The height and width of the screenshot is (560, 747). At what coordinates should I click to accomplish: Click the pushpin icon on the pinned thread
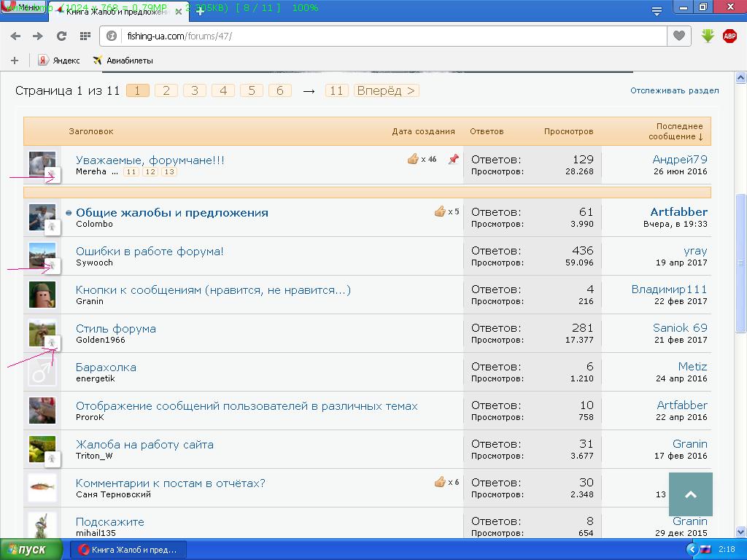click(453, 159)
